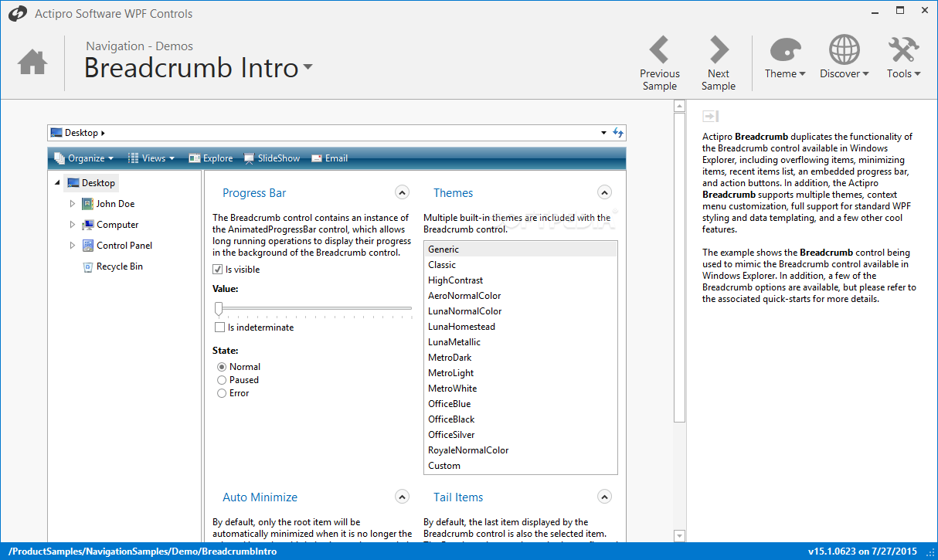Open the Discover globe menu
Screen dimensions: 938x560
[x=845, y=57]
